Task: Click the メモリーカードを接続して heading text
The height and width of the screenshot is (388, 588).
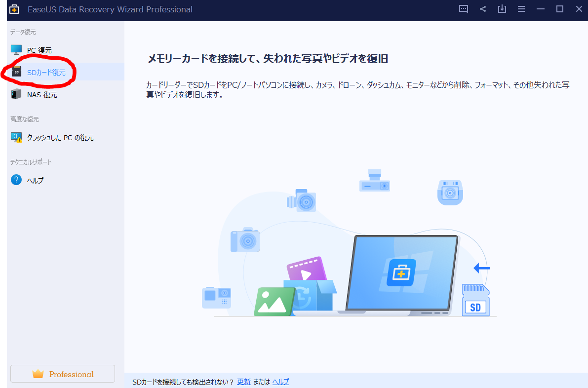Action: click(x=268, y=58)
